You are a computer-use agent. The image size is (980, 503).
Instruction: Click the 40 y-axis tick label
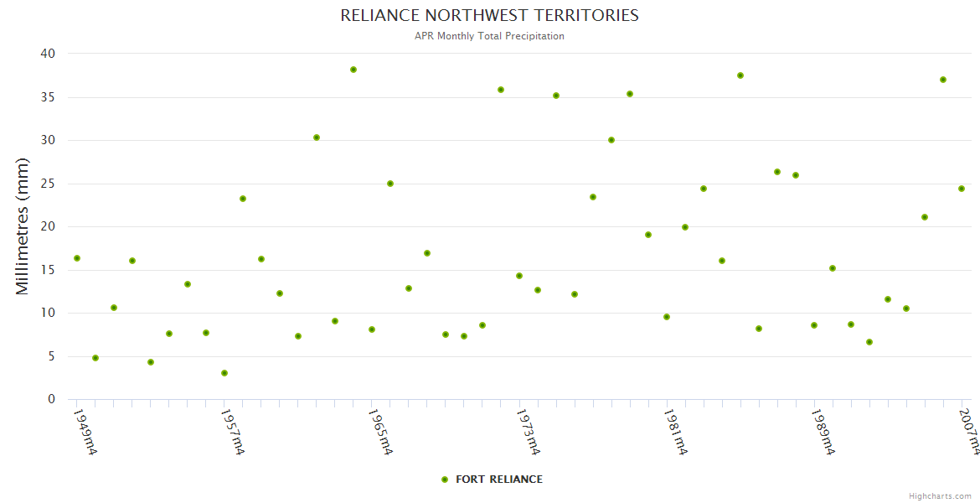[x=48, y=54]
